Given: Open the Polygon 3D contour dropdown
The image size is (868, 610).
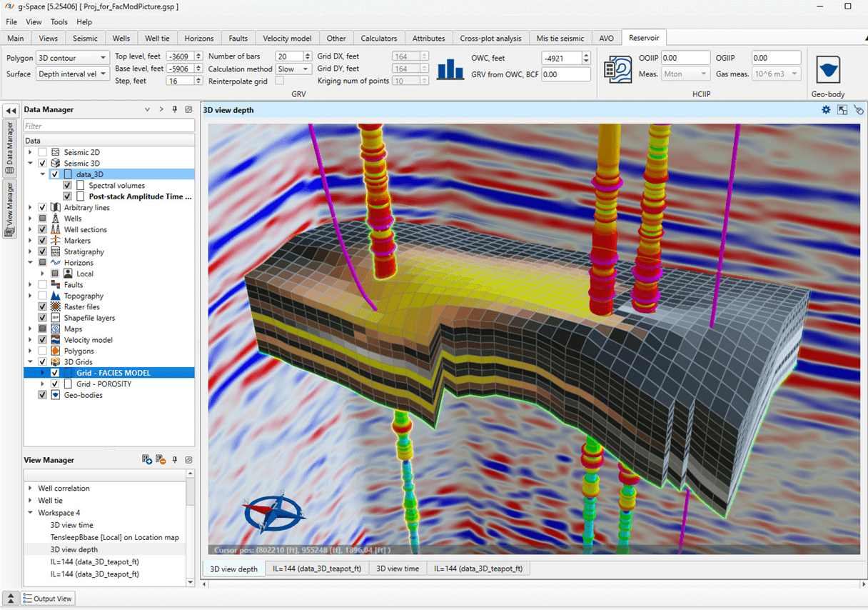Looking at the screenshot, I should [x=72, y=58].
